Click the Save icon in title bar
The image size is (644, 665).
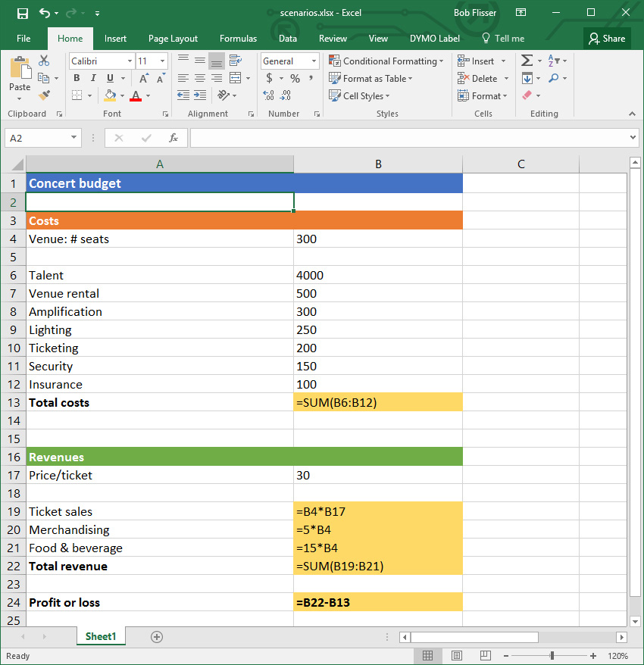coord(23,13)
